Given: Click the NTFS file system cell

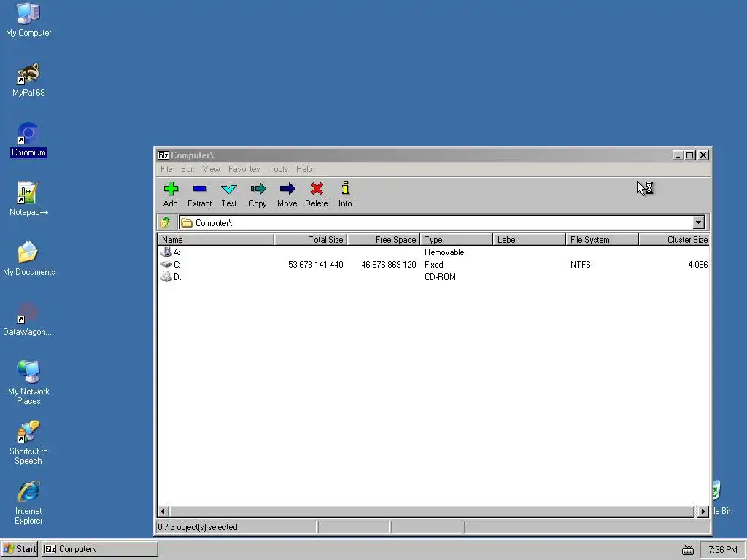Looking at the screenshot, I should click(x=580, y=264).
